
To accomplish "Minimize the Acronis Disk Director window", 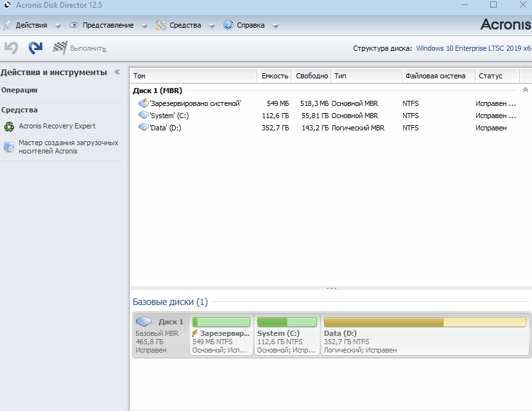I will [x=465, y=4].
